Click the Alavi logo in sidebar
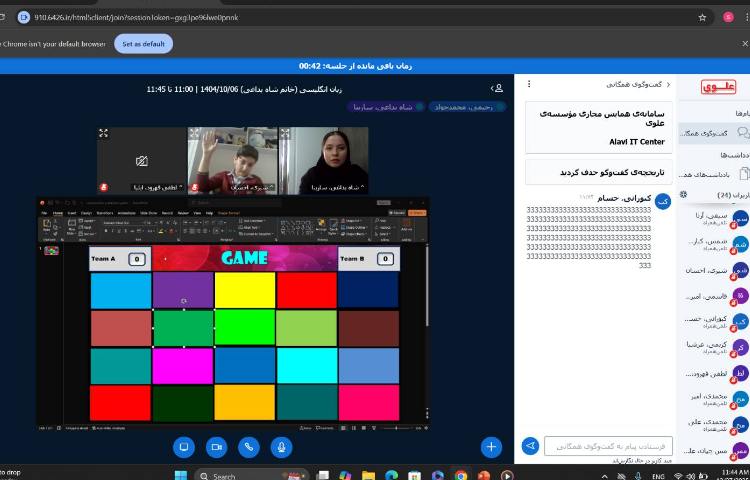The height and width of the screenshot is (480, 750). 717,87
